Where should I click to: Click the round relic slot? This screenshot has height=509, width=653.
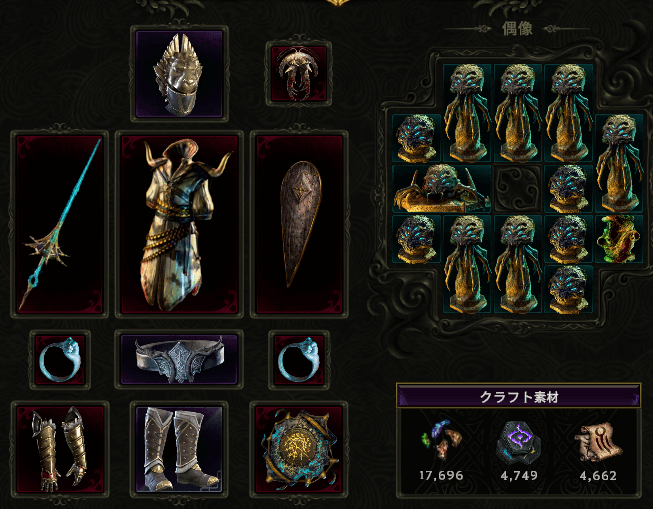coord(299,449)
